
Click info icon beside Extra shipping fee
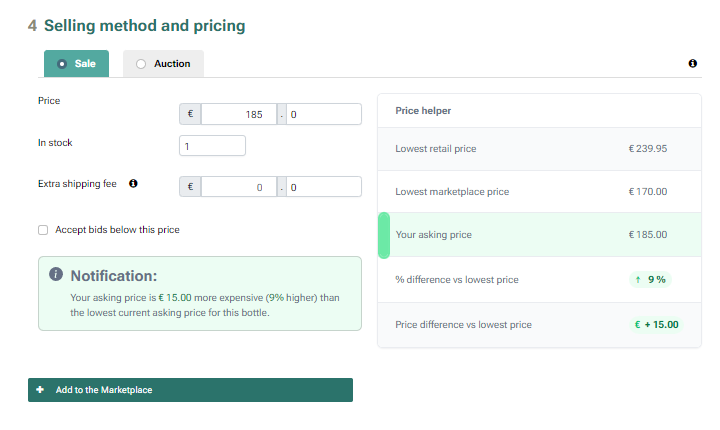click(133, 184)
